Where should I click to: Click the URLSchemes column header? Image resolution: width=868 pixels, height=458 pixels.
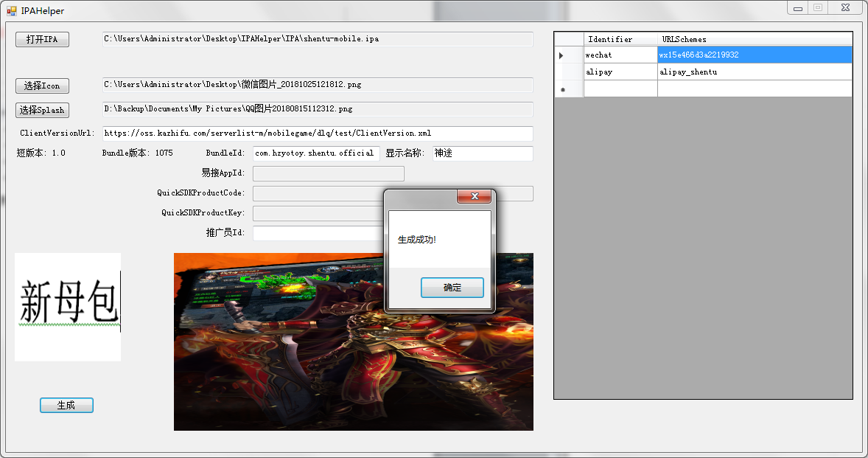[x=755, y=39]
